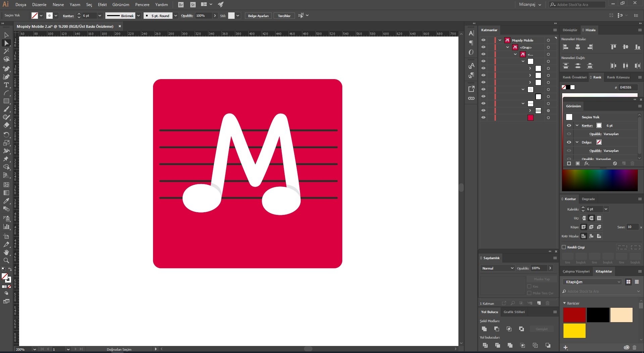Select the Rectangle tool
644x353 pixels.
point(6,101)
